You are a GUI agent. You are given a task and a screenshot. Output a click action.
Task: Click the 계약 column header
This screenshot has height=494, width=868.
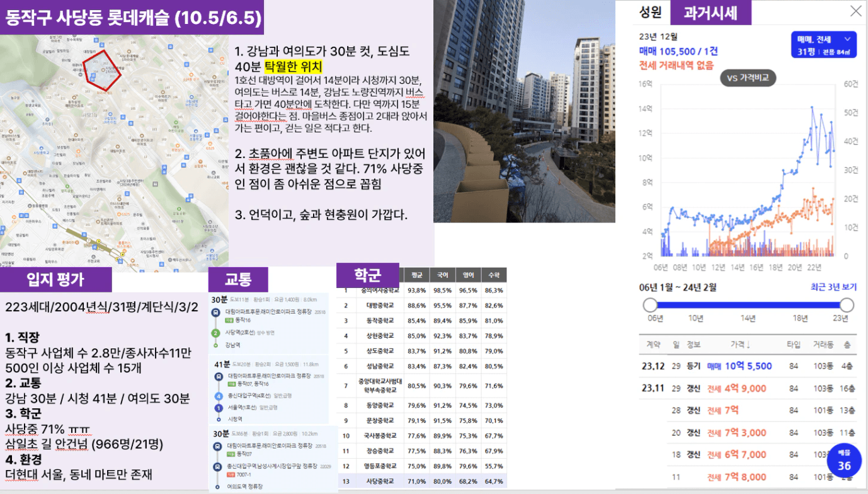pos(653,345)
